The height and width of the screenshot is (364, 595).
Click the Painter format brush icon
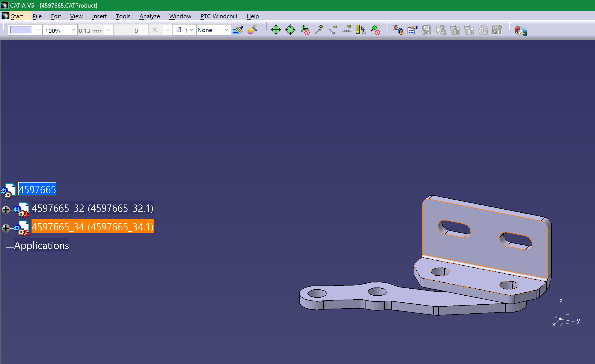[x=238, y=30]
